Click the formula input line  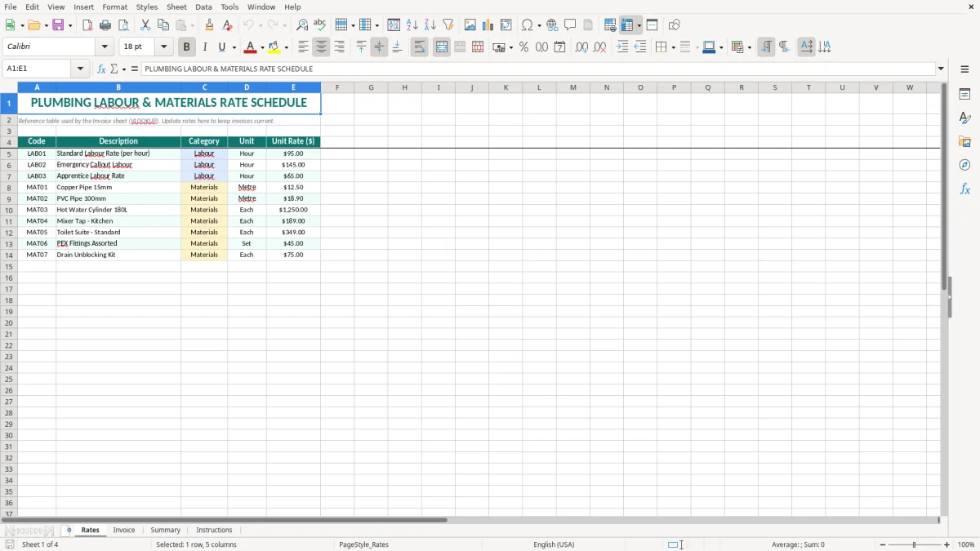coord(538,69)
